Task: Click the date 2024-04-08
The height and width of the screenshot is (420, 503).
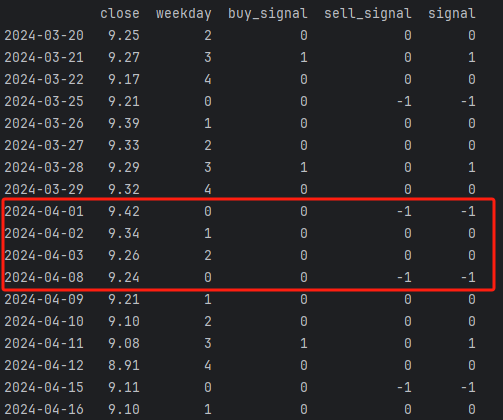Action: [44, 277]
